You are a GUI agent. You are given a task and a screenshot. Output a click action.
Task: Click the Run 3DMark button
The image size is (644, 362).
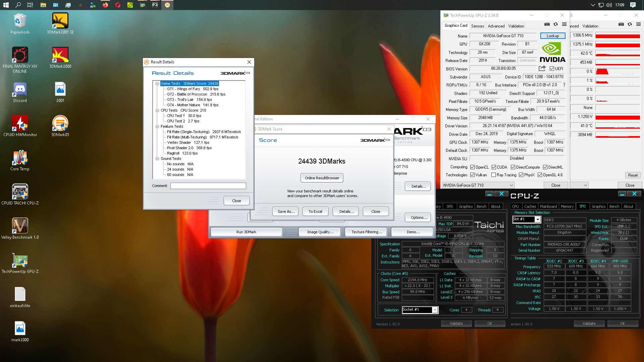tap(246, 232)
